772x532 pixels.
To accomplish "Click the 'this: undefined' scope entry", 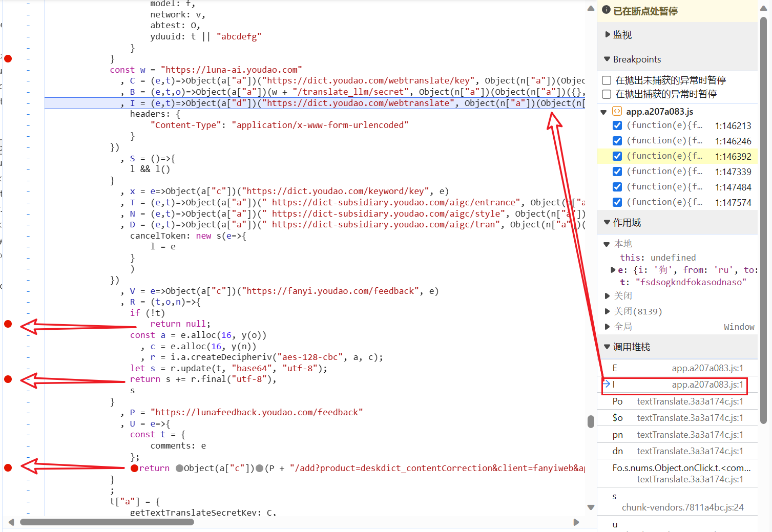I will (x=658, y=258).
